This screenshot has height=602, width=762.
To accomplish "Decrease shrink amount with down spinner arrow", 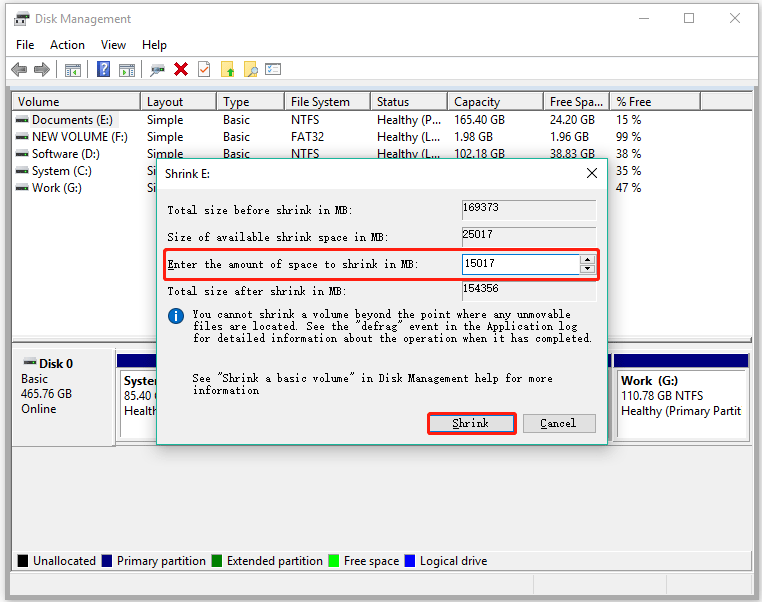I will click(x=588, y=269).
